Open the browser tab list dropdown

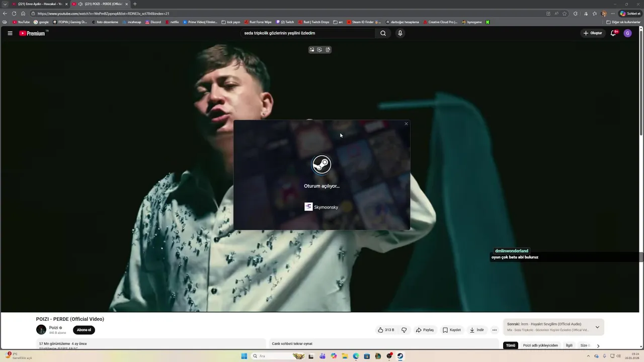click(x=5, y=4)
